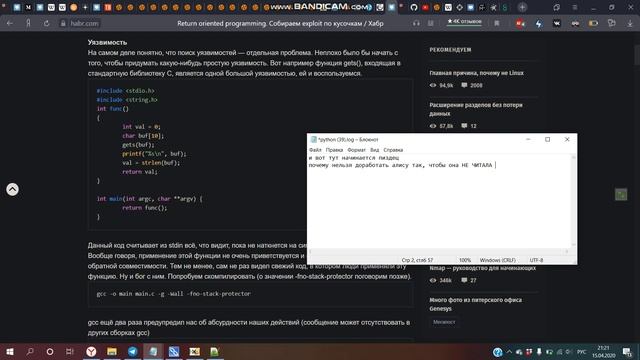This screenshot has width=640, height=360.
Task: Open Cortana circle on taskbar
Action: [x=50, y=351]
